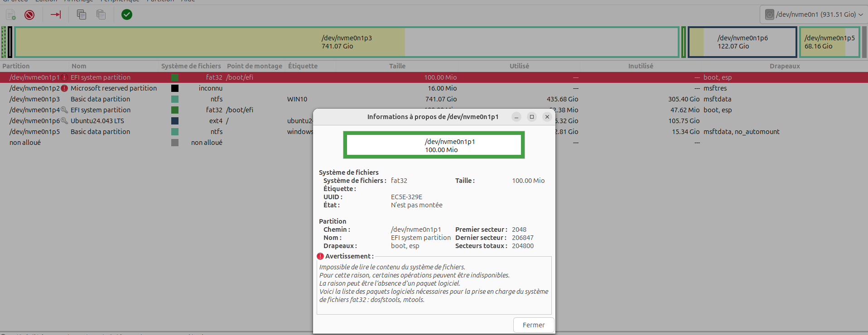This screenshot has width=868, height=335.
Task: Click the paste partition toolbar icon
Action: coord(101,15)
